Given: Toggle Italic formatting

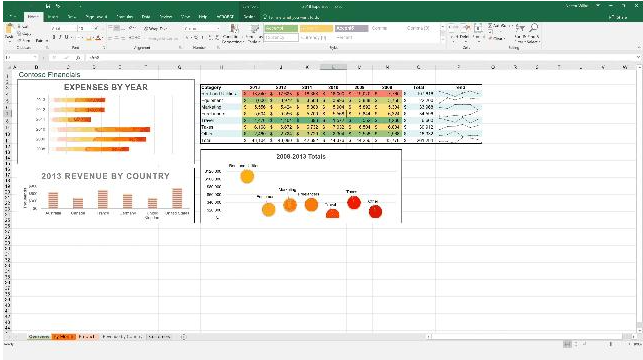Looking at the screenshot, I should (60, 38).
